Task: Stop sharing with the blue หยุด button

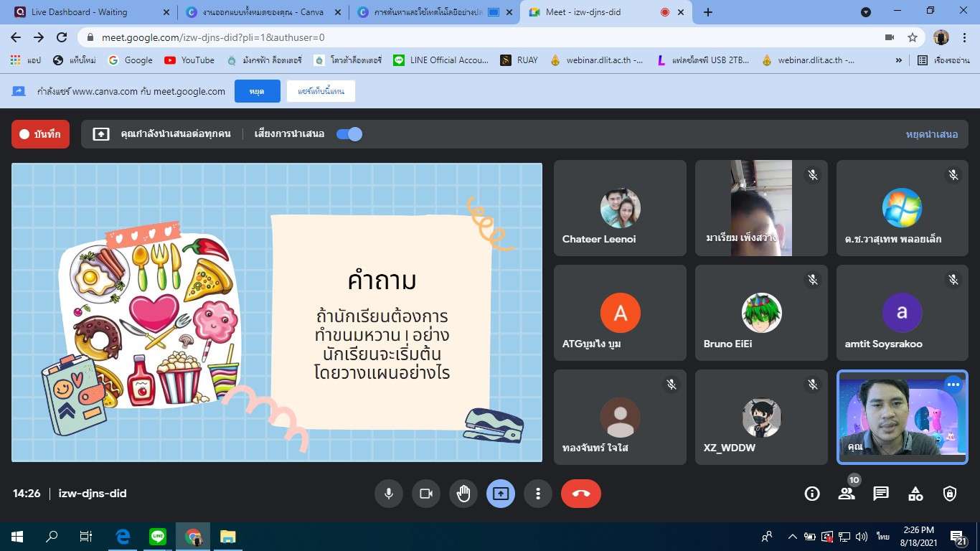Action: [x=257, y=91]
